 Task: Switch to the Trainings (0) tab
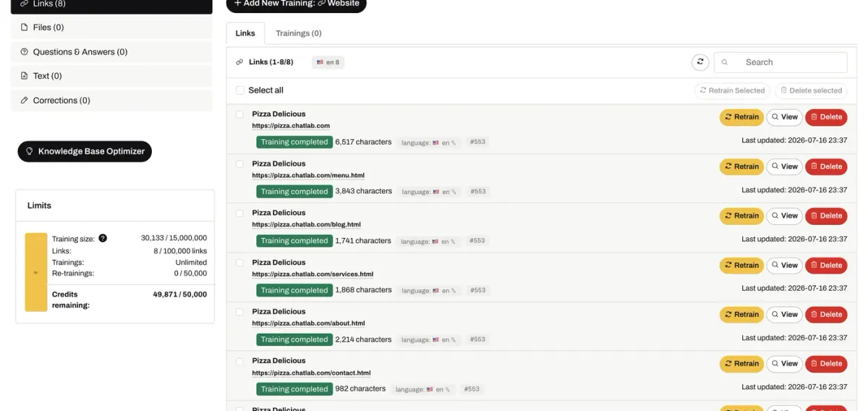click(x=299, y=33)
